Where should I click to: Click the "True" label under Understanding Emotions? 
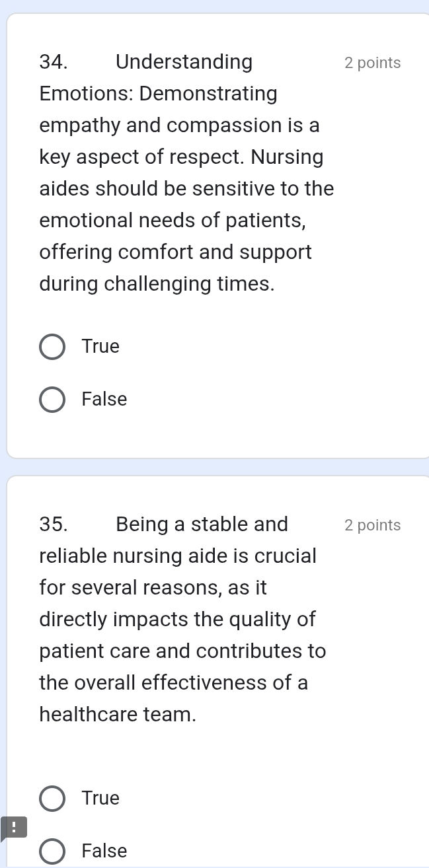(x=100, y=346)
